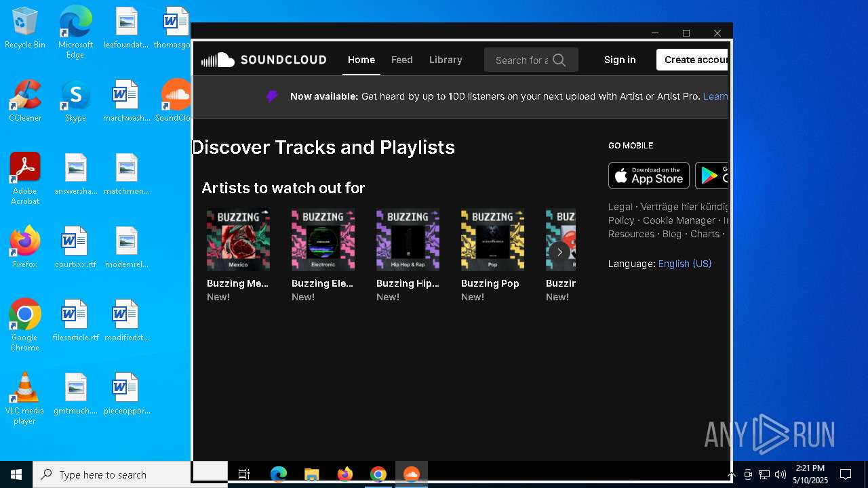Open the Resources footer link

(x=631, y=234)
